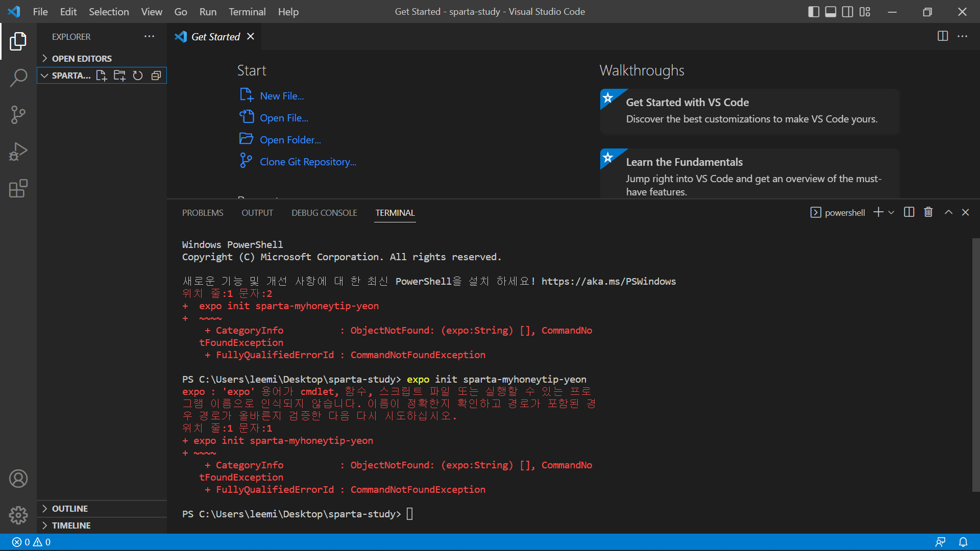This screenshot has width=980, height=551.
Task: Open the Help menu
Action: click(x=288, y=12)
